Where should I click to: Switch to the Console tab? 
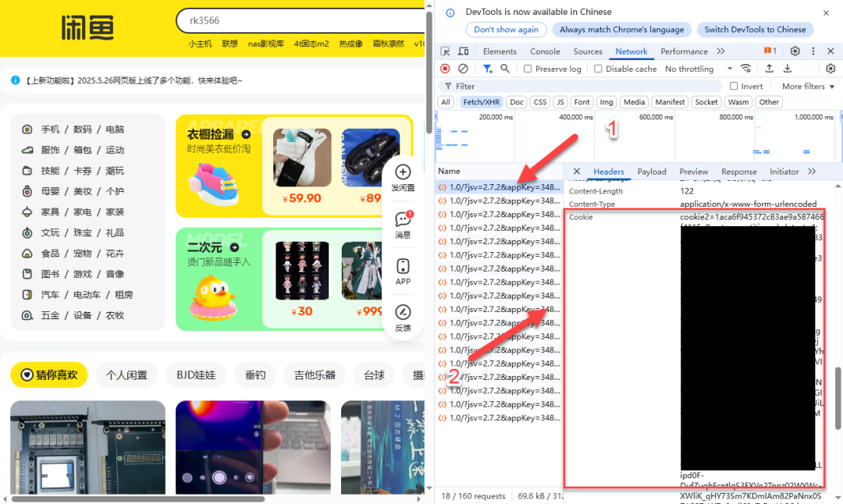point(545,51)
